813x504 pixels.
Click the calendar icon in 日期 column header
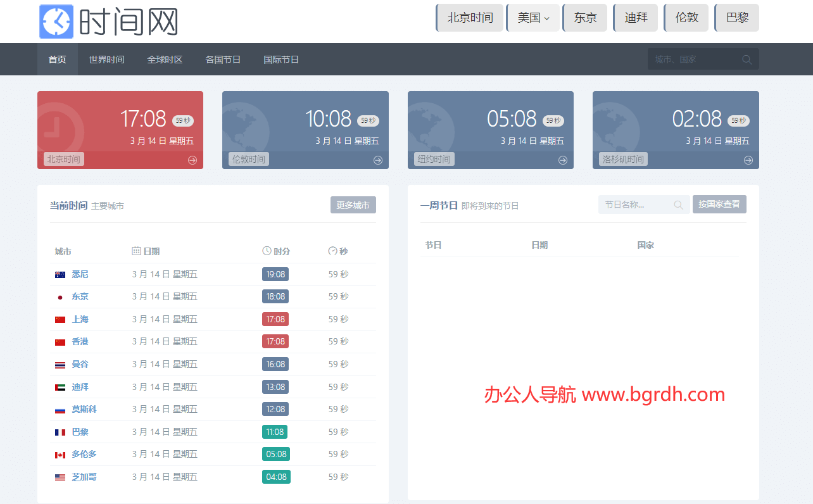tap(136, 251)
